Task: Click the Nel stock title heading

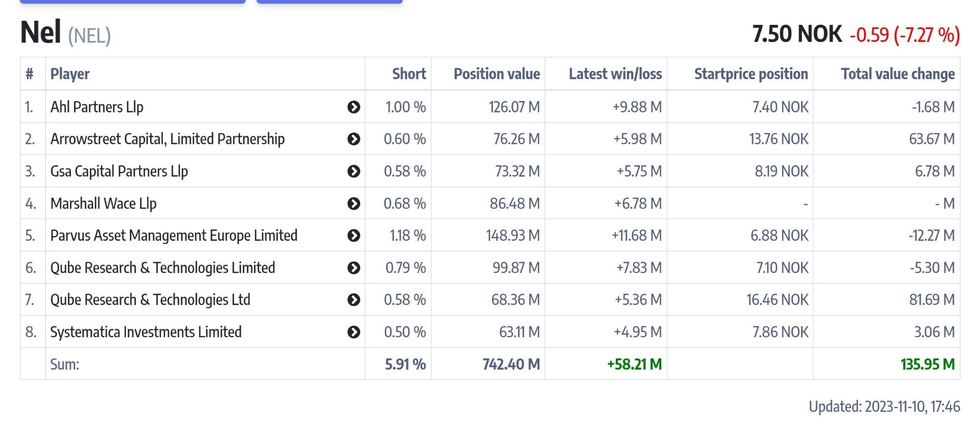Action: coord(40,32)
